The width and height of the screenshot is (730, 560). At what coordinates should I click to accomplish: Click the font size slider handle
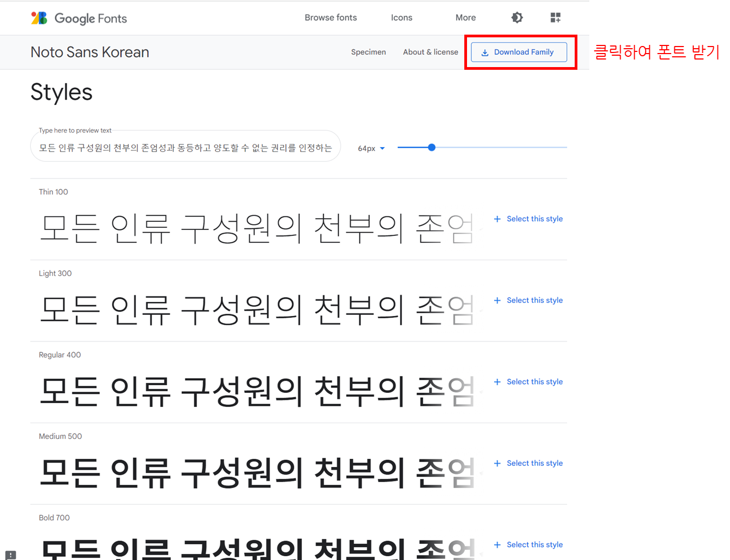431,147
